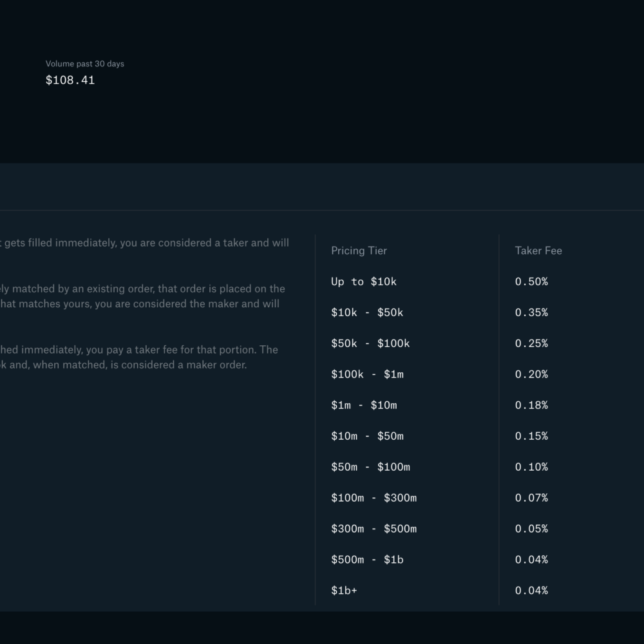Screen dimensions: 644x644
Task: Select the "$50k - $100k" pricing tier
Action: (x=370, y=343)
